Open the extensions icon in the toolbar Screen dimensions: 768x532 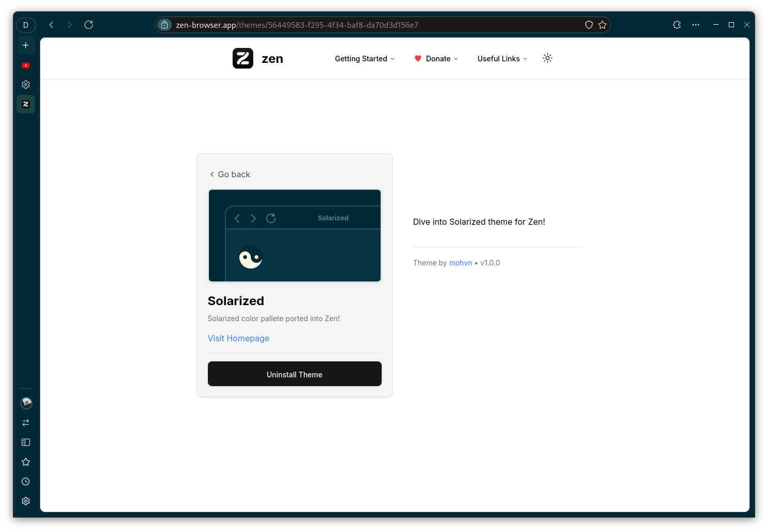(677, 24)
